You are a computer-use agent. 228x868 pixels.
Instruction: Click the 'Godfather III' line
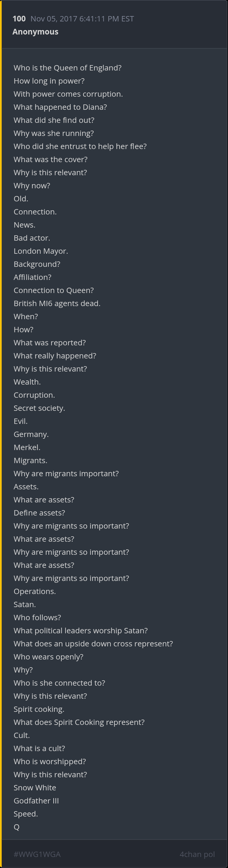(36, 801)
